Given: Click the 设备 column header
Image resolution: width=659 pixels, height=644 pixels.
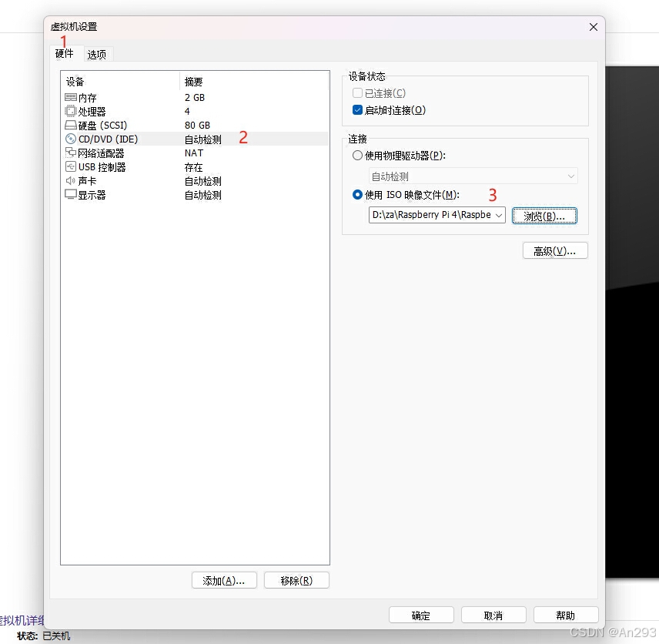Looking at the screenshot, I should (x=75, y=82).
